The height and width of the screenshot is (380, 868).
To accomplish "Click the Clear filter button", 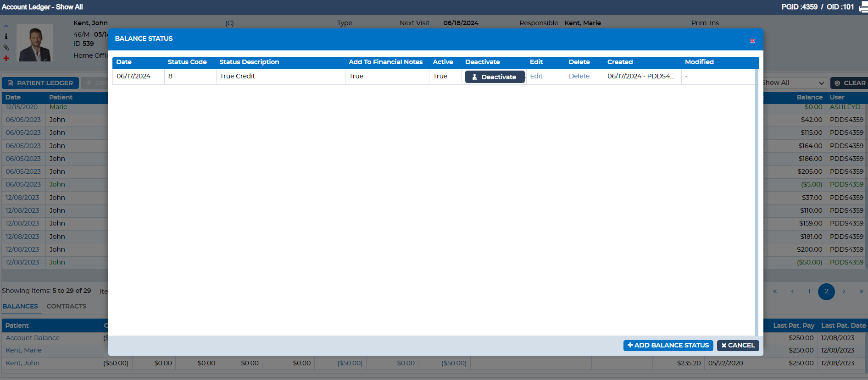I will (850, 83).
